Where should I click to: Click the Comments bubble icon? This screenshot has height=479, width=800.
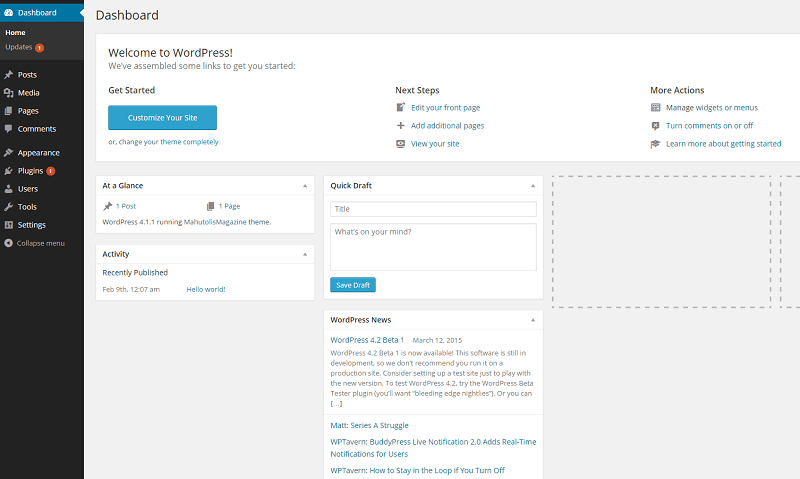coord(8,129)
